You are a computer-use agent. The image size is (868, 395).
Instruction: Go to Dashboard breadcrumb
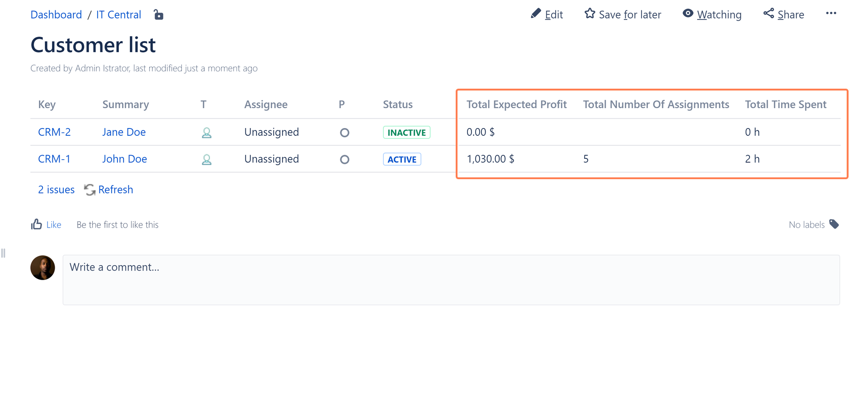pos(56,15)
